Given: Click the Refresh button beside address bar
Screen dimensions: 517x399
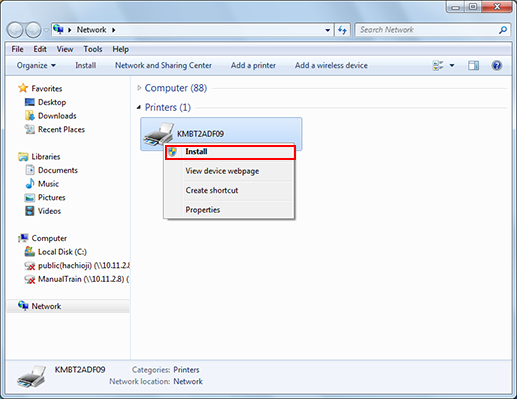Looking at the screenshot, I should pos(342,30).
